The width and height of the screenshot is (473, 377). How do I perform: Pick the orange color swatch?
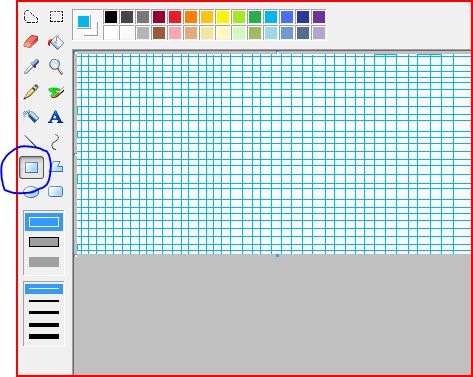pyautogui.click(x=191, y=17)
